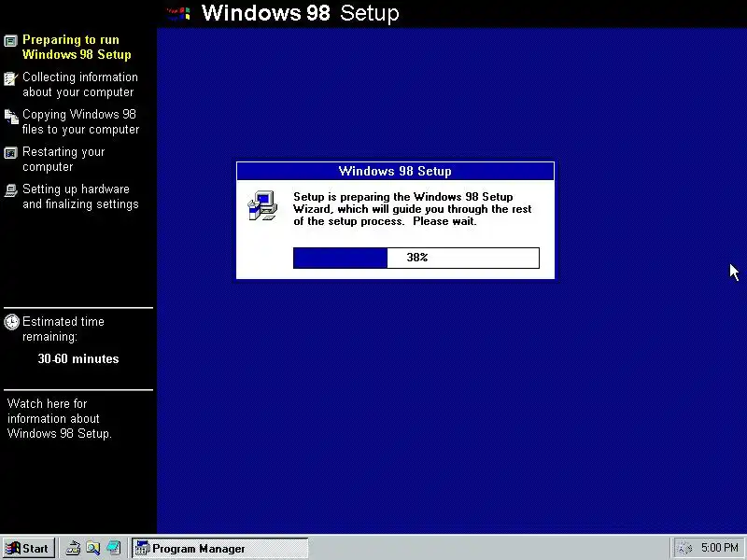This screenshot has width=747, height=560.
Task: Click the Preparing to run Windows 98 Setup icon
Action: pos(10,41)
